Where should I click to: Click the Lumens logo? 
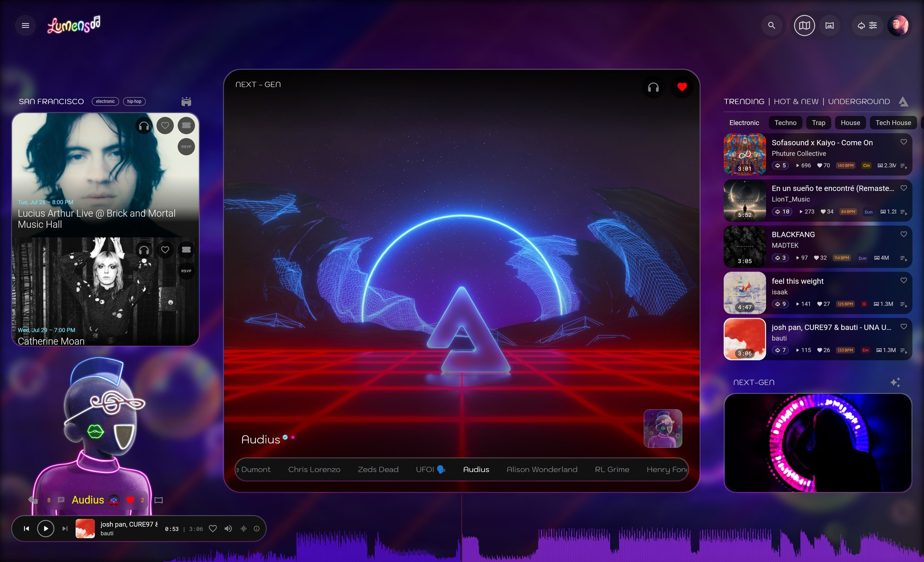coord(74,25)
